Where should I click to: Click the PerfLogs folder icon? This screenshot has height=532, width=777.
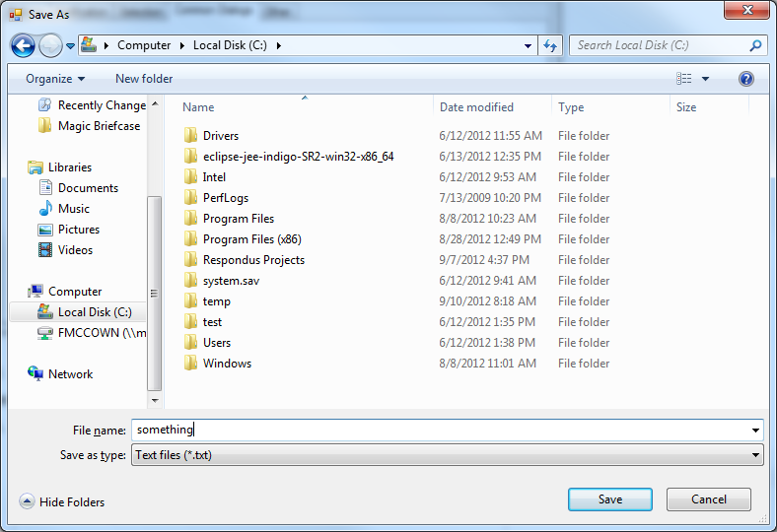click(x=190, y=198)
